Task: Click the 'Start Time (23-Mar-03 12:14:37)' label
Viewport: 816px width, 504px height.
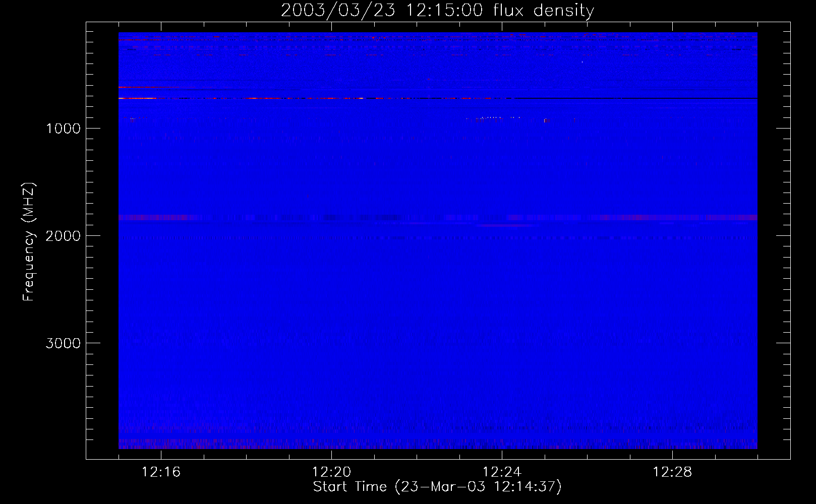Action: tap(437, 487)
